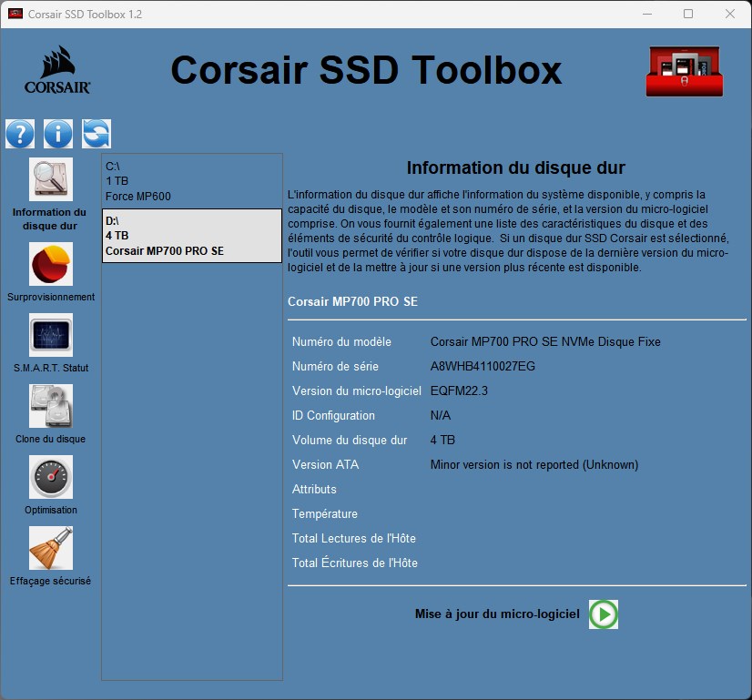Click firmware version EQFM22.3
This screenshot has width=752, height=700.
[x=459, y=391]
